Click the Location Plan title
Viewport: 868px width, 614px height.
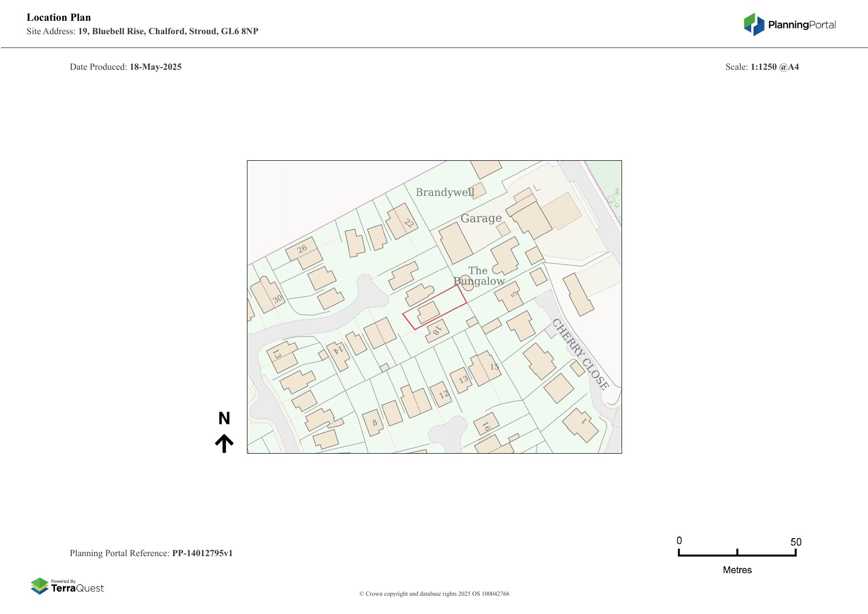pos(59,17)
